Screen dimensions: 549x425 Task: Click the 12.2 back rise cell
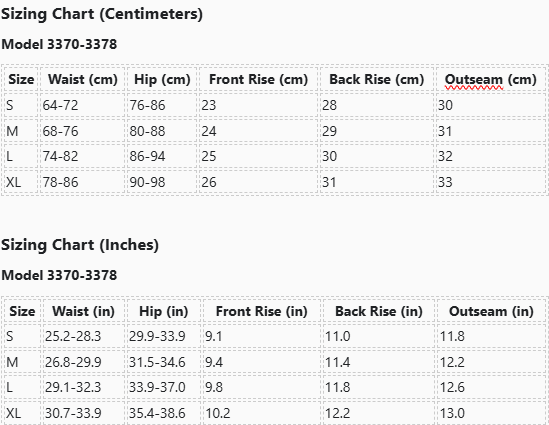(379, 413)
